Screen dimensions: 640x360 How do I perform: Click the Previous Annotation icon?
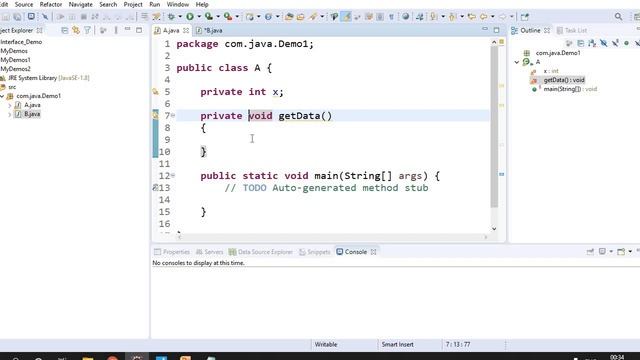(x=452, y=17)
